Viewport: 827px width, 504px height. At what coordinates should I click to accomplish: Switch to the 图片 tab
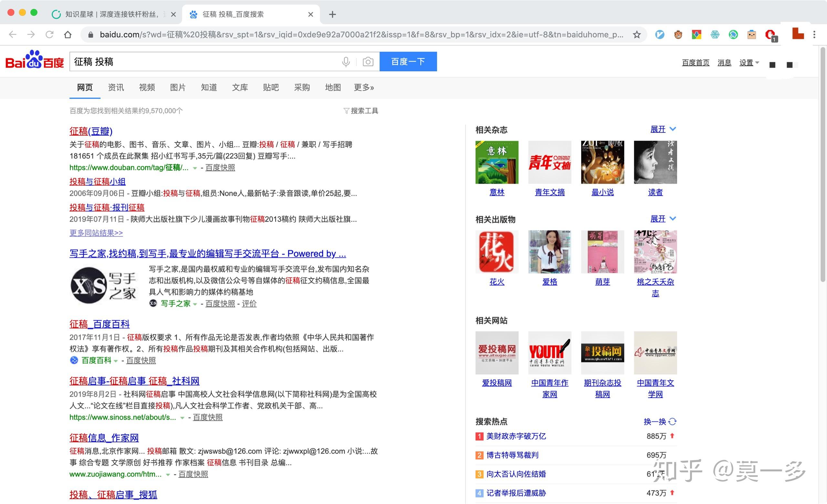tap(178, 88)
